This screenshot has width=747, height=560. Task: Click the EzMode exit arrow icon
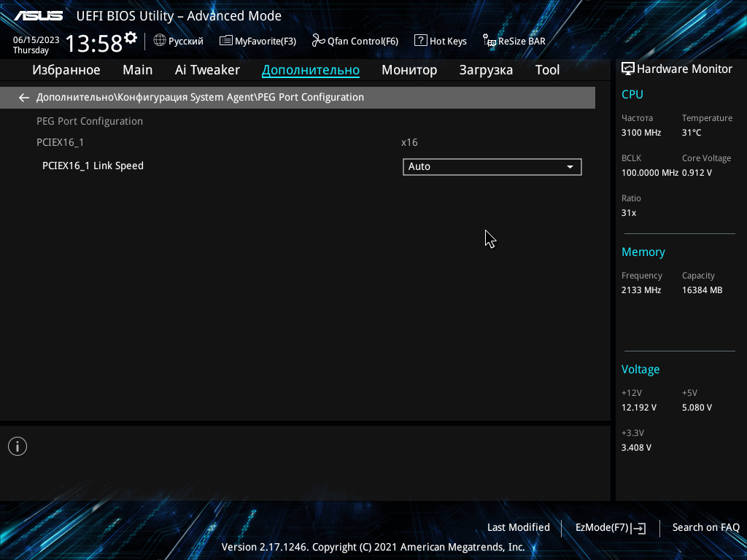[x=639, y=528]
